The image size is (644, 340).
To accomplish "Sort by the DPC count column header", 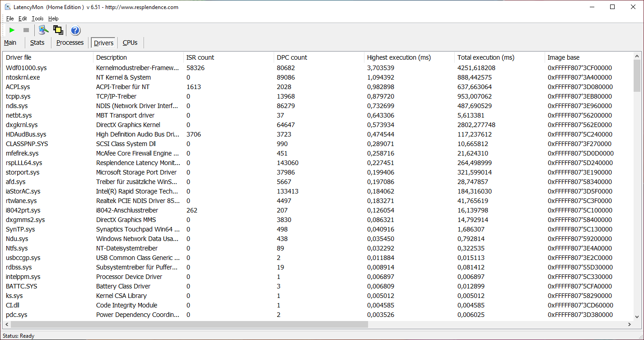I will coord(319,57).
